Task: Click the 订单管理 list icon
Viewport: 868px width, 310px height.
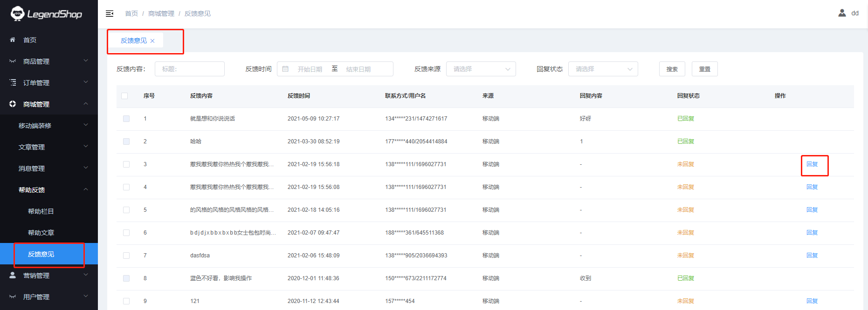Action: (x=13, y=83)
